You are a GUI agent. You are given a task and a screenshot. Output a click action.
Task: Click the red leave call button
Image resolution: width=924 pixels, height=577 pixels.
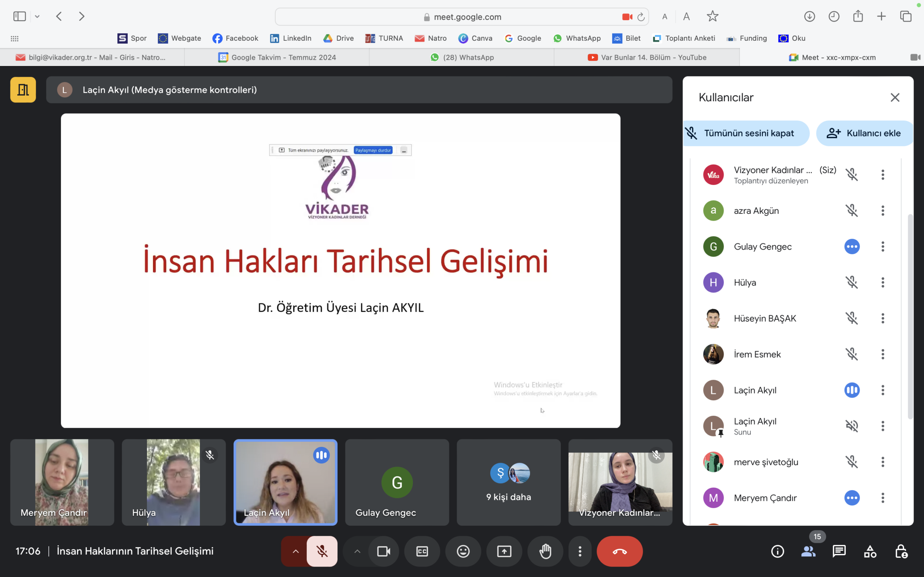(x=619, y=551)
